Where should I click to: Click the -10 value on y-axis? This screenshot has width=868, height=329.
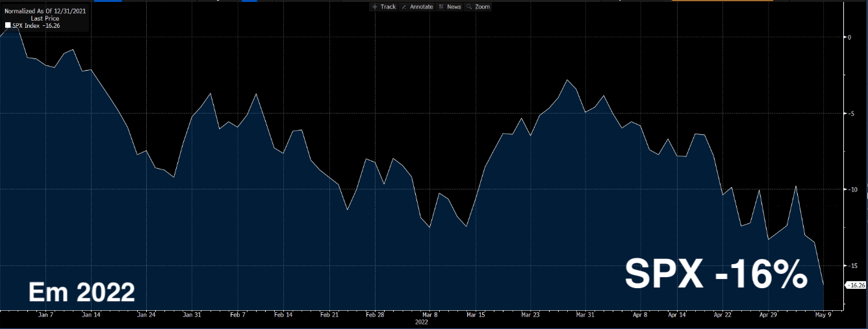pyautogui.click(x=851, y=189)
